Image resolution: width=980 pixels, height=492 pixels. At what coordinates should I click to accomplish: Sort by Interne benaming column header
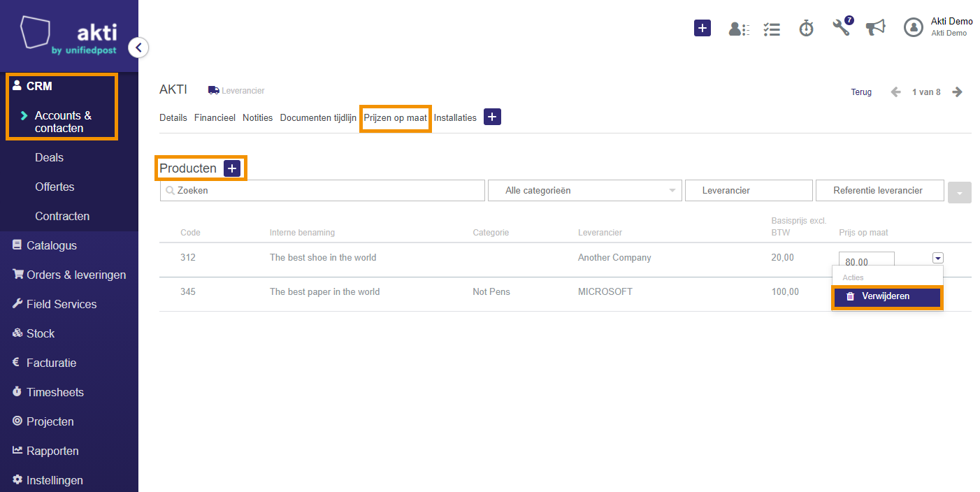pyautogui.click(x=302, y=233)
